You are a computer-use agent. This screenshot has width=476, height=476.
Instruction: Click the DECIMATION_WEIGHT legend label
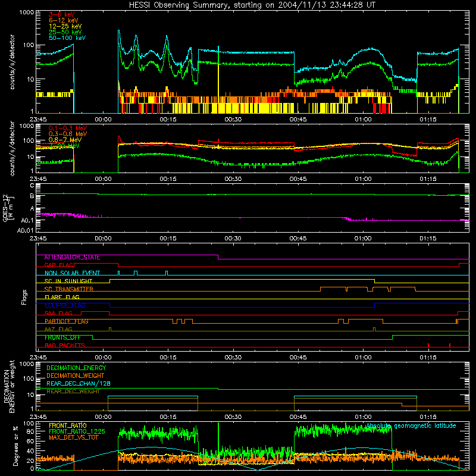76,376
